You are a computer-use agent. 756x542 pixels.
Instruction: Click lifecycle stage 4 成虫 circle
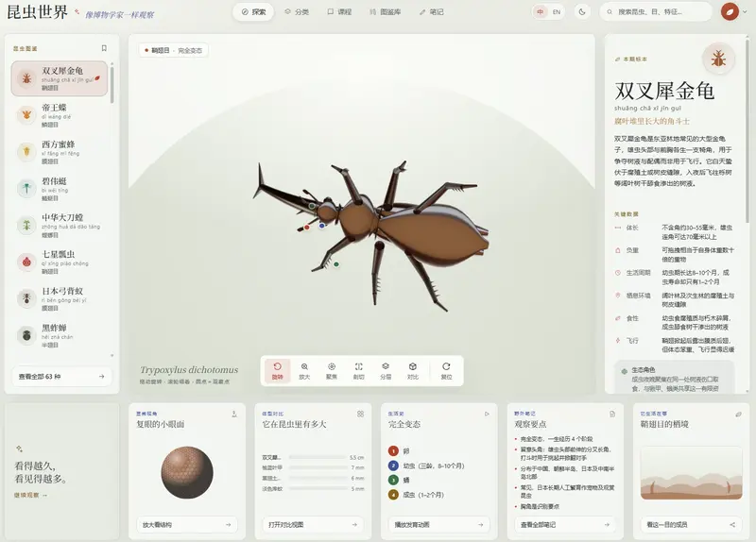coord(393,494)
